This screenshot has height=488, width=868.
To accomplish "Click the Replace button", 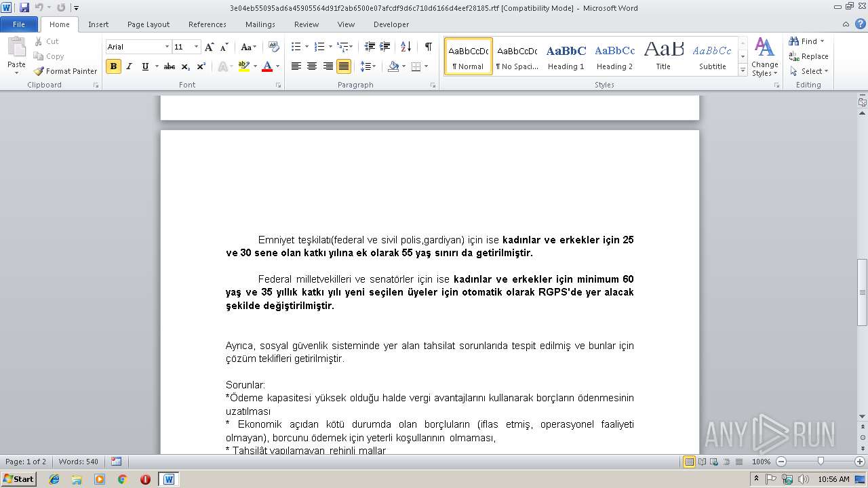I will (x=808, y=56).
